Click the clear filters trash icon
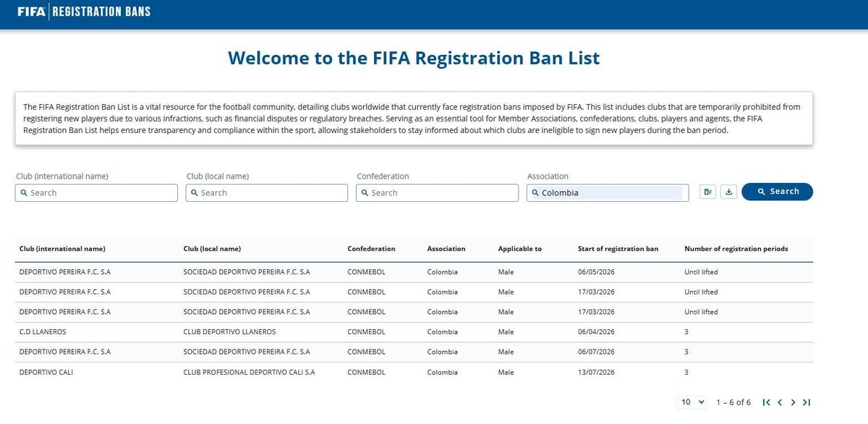This screenshot has width=868, height=424. (708, 192)
